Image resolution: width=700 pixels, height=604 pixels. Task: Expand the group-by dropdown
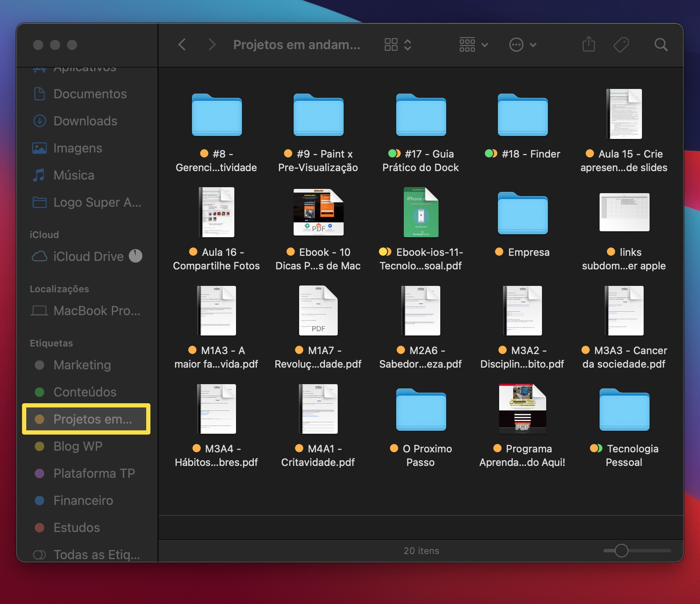coord(473,44)
